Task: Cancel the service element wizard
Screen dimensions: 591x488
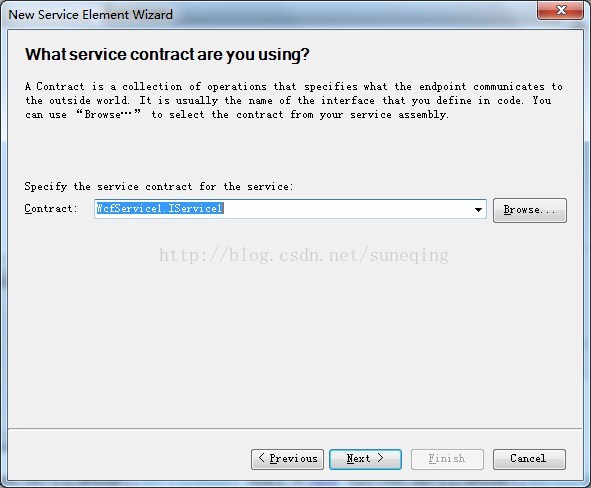Action: (x=529, y=459)
